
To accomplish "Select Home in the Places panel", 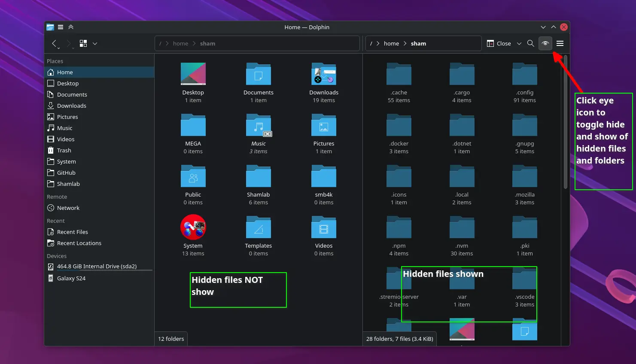I will coord(65,72).
